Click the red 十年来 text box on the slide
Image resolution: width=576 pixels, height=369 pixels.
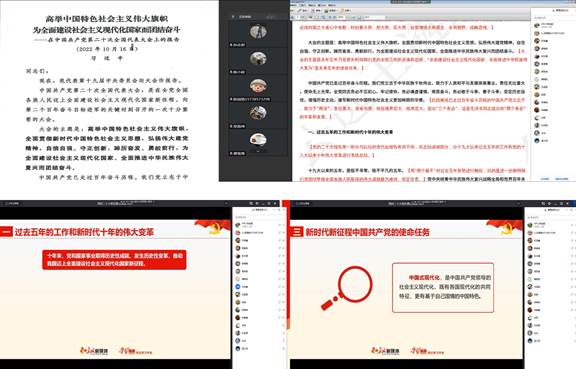[114, 260]
